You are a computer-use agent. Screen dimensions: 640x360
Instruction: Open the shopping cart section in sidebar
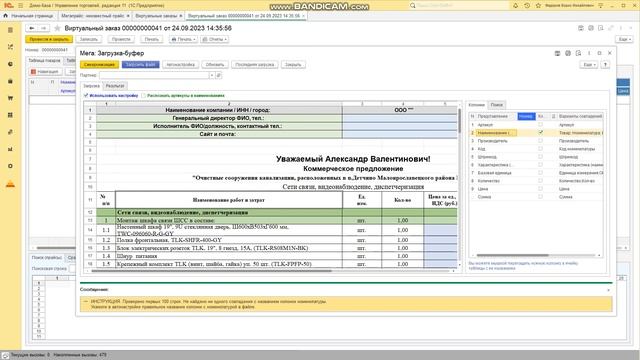(11, 98)
